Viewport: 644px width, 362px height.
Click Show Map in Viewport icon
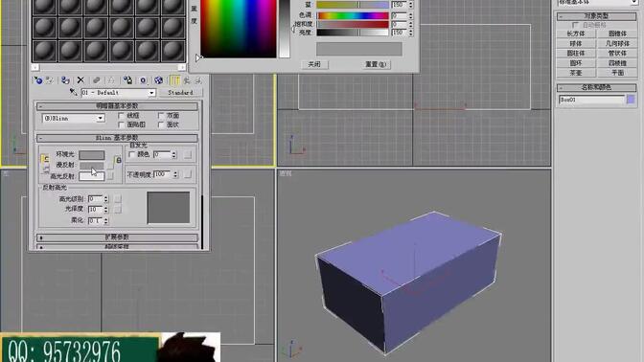click(x=158, y=80)
